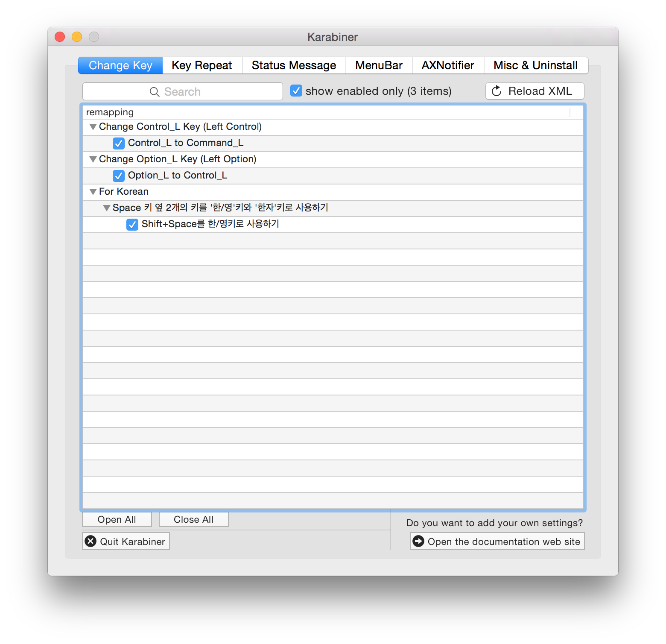Toggle show enabled only checkbox
666x644 pixels.
point(296,91)
